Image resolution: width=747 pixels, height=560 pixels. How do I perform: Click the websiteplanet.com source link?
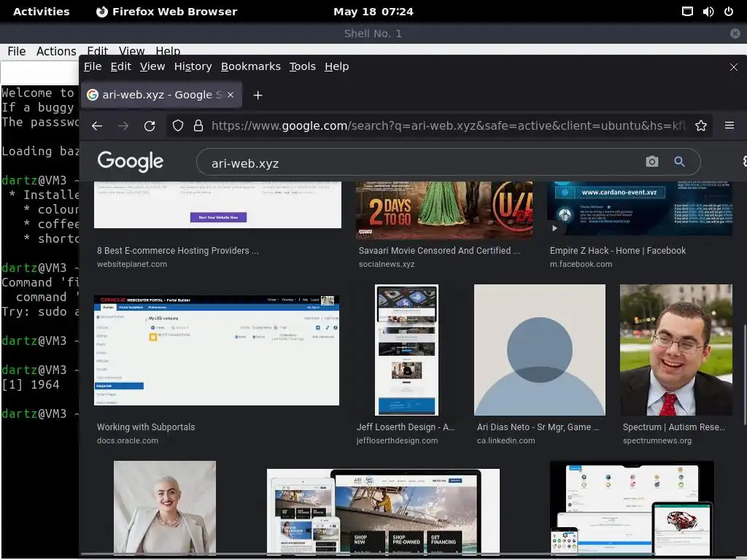coord(132,264)
